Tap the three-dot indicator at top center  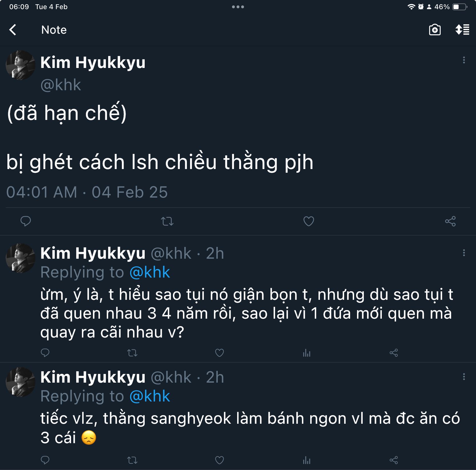click(x=238, y=7)
